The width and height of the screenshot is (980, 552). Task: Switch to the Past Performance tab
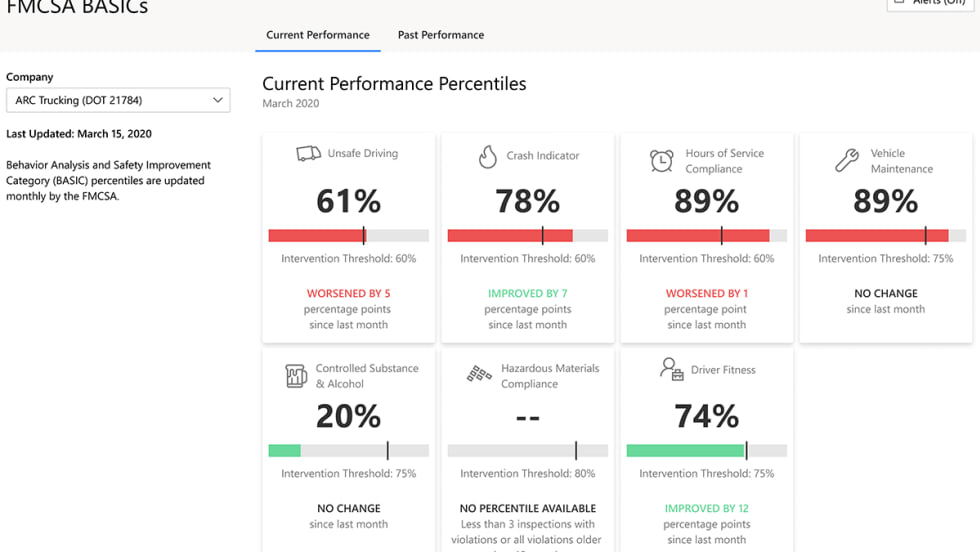coord(441,35)
